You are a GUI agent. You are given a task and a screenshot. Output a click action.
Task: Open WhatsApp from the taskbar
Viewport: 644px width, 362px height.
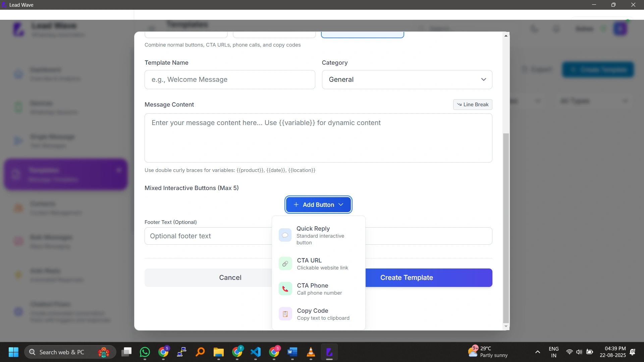pyautogui.click(x=145, y=352)
